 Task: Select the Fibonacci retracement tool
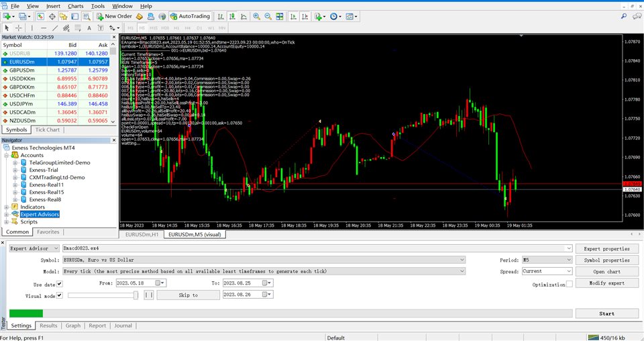(78, 28)
